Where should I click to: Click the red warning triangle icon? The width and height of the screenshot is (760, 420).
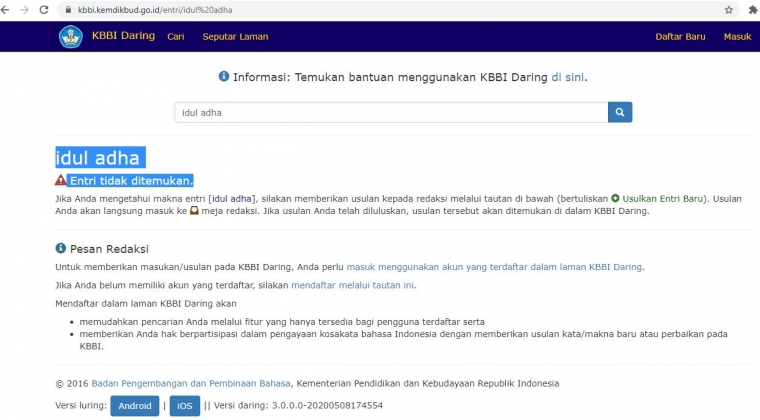(x=61, y=180)
